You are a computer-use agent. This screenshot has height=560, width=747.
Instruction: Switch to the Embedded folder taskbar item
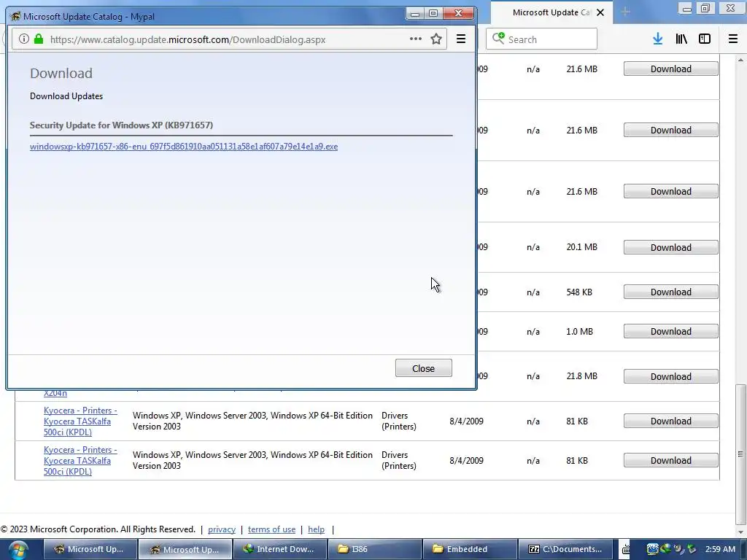point(470,550)
